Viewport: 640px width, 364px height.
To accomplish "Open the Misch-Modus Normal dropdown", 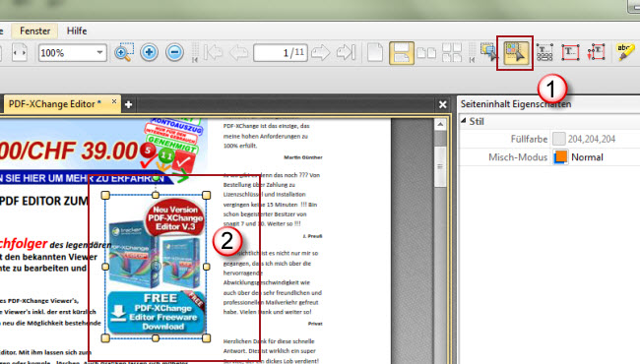I will click(587, 157).
